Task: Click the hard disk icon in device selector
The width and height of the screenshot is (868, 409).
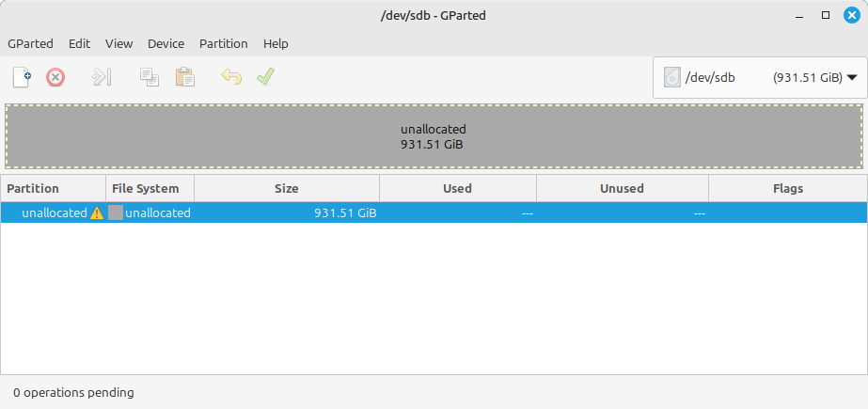Action: [x=672, y=77]
